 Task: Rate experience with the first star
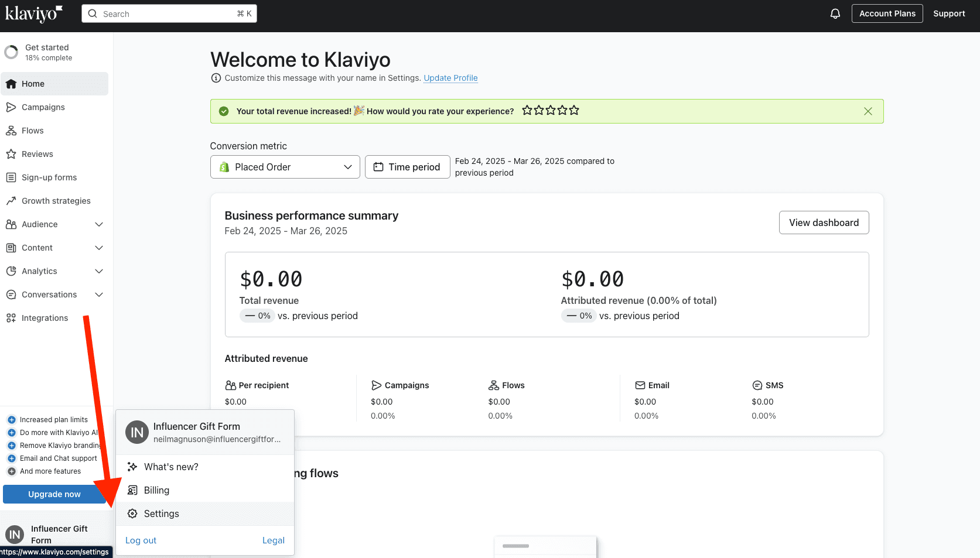pos(527,110)
